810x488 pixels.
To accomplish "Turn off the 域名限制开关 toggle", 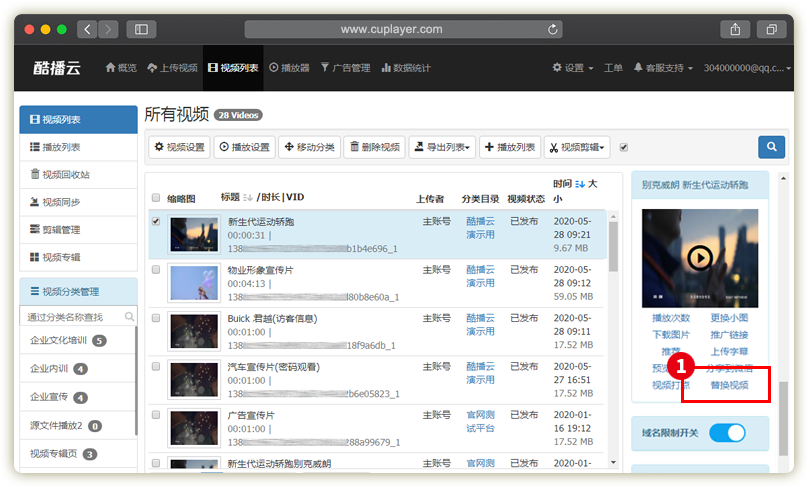I will click(727, 433).
